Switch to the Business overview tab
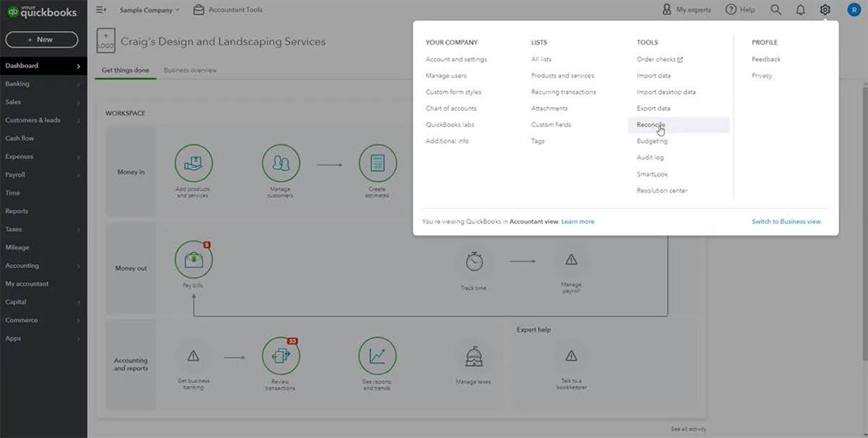 pos(191,70)
